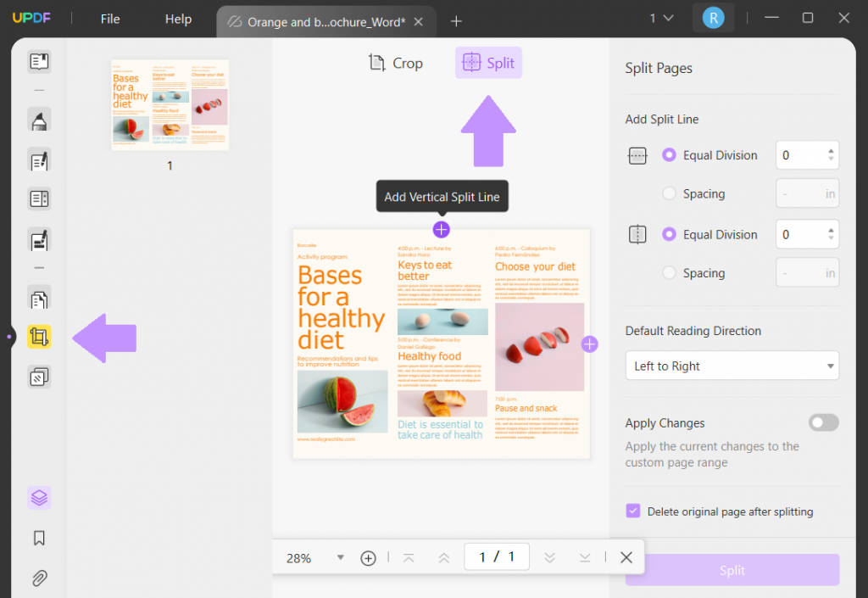Viewport: 868px width, 598px height.
Task: Open the Layers panel icon
Action: coord(38,498)
